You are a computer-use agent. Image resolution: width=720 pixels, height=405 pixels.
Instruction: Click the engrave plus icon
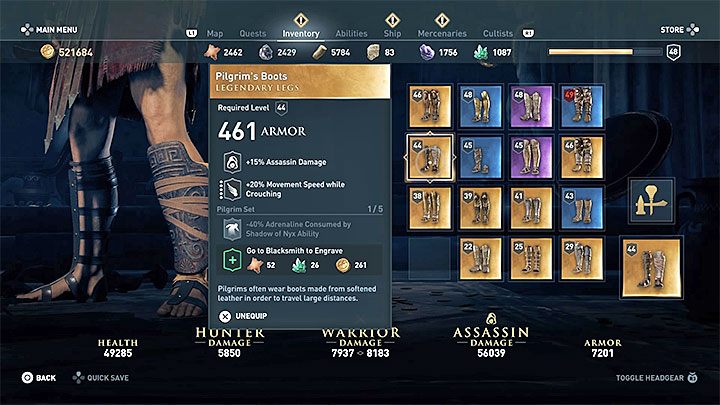click(x=232, y=260)
